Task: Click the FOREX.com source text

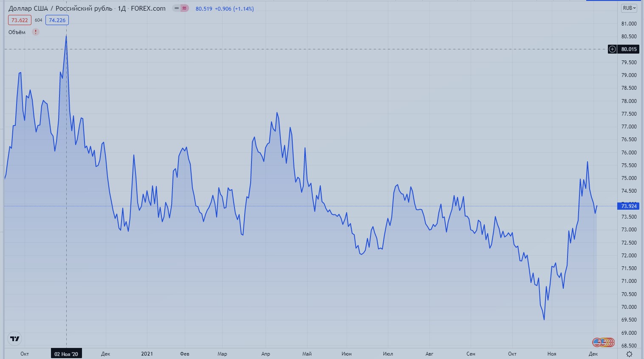Action: tap(148, 8)
